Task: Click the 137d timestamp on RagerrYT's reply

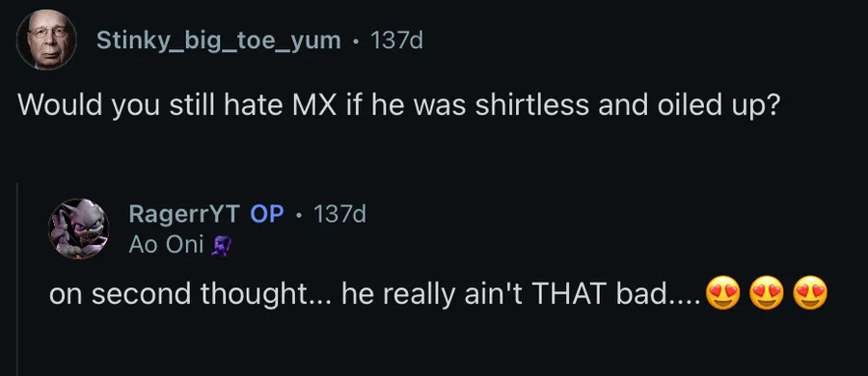Action: coord(339,214)
